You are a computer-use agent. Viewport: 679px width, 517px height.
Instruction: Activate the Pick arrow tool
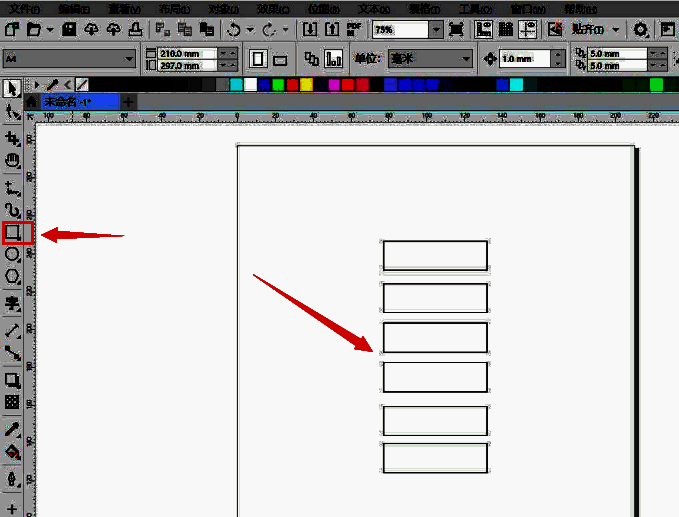12,89
